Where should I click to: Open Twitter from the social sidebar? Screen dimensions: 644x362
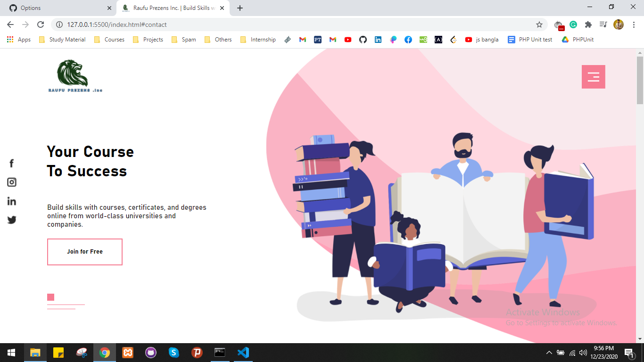(11, 220)
